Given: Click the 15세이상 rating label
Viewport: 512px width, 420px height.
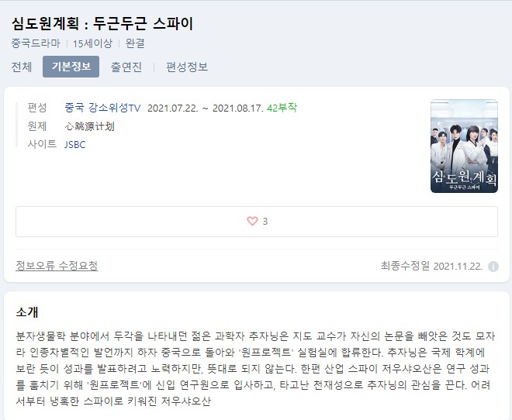Looking at the screenshot, I should click(92, 43).
